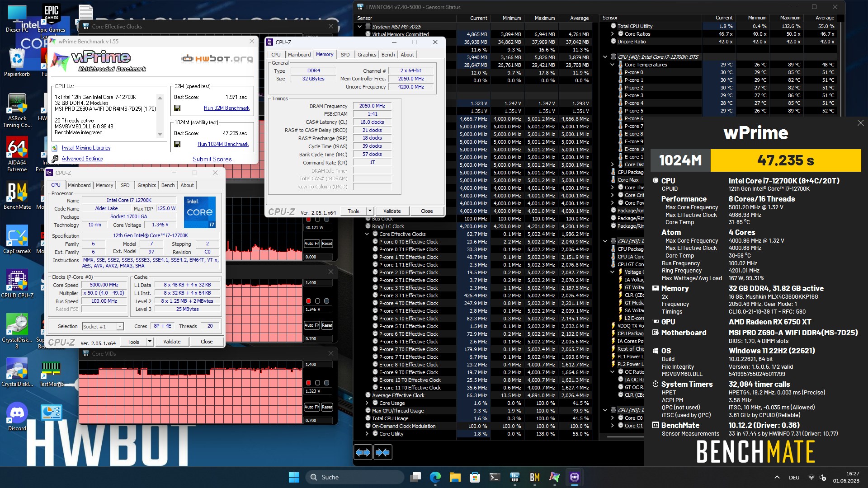Open BenchMate BM icon in taskbar

pos(534,477)
